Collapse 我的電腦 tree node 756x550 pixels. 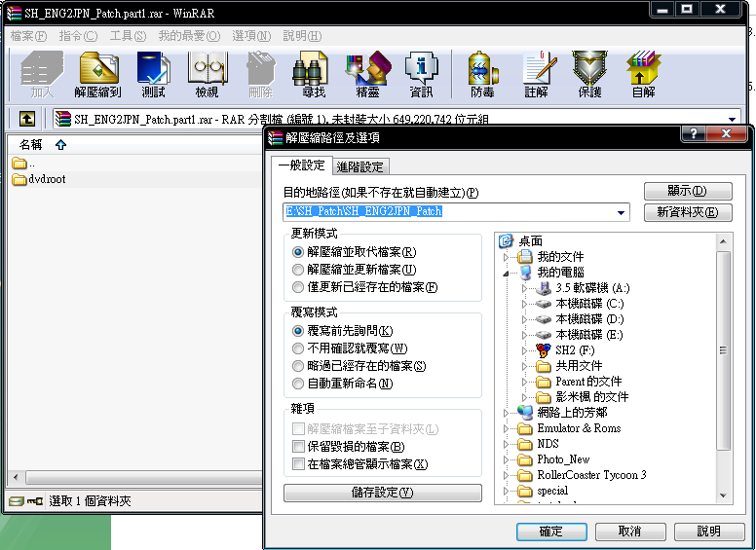pyautogui.click(x=506, y=274)
